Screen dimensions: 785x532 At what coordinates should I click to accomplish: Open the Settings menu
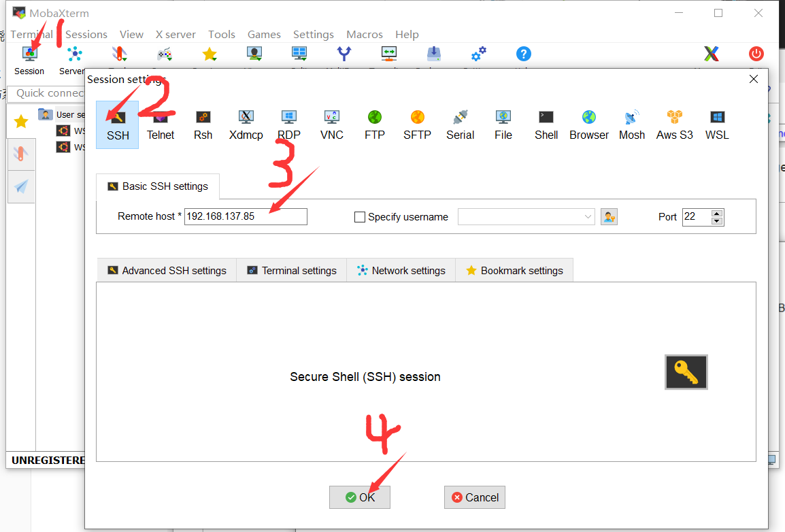point(314,34)
